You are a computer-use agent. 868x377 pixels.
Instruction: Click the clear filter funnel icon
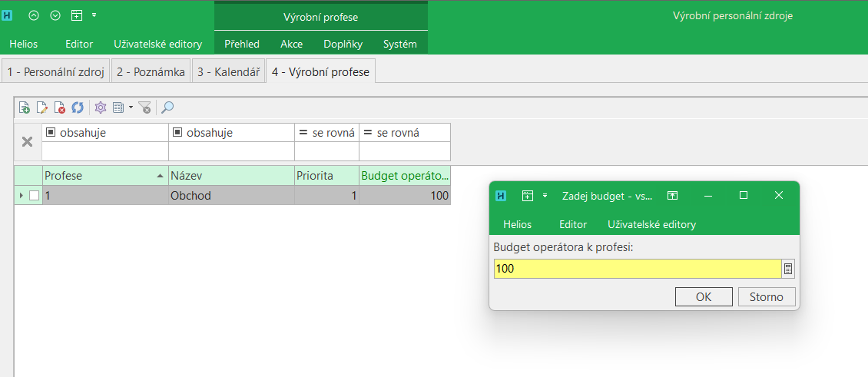tap(144, 108)
